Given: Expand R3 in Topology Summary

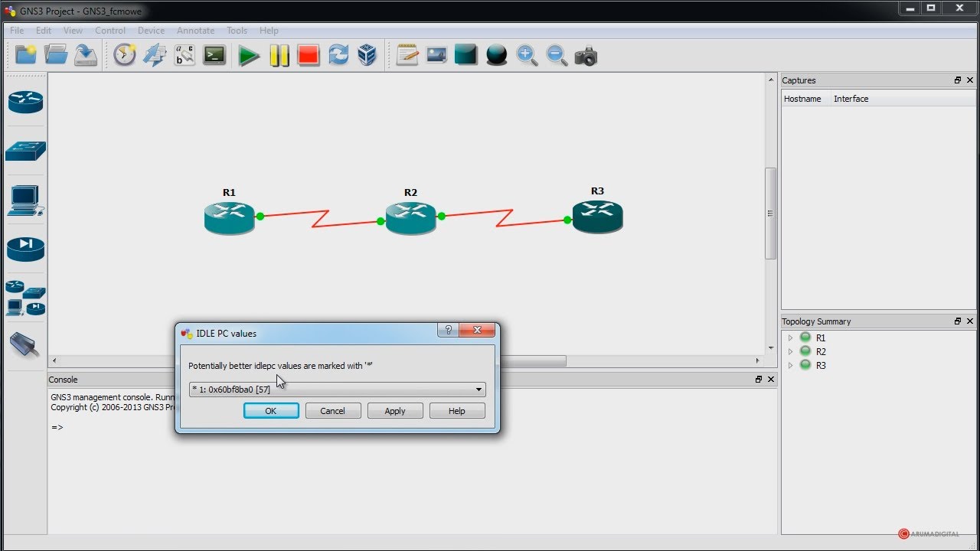Looking at the screenshot, I should pyautogui.click(x=790, y=365).
